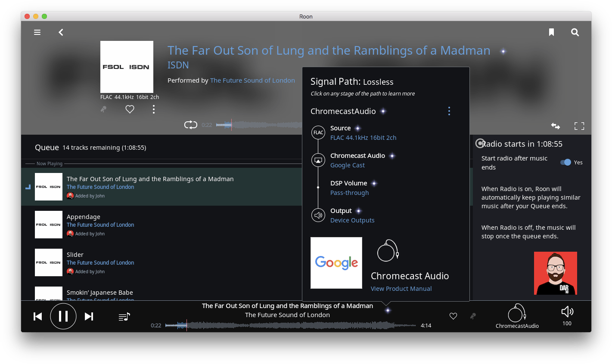This screenshot has height=364, width=612.
Task: Open the hamburger navigation menu
Action: click(x=37, y=32)
